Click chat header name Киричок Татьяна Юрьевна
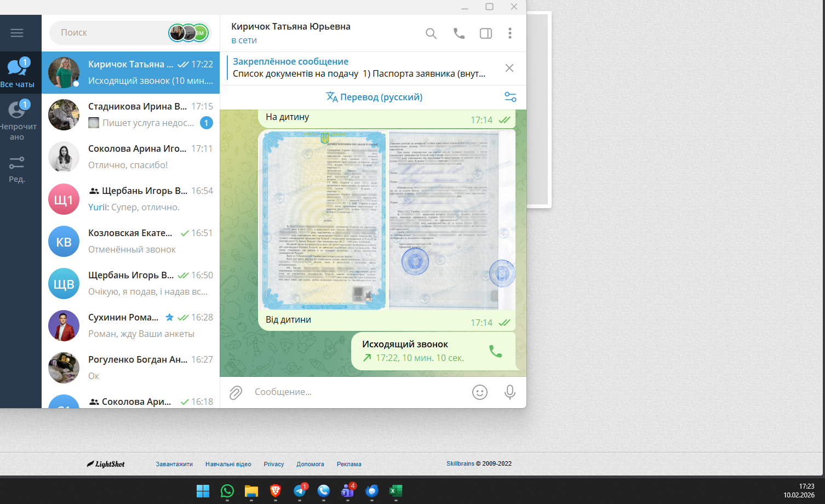Image resolution: width=825 pixels, height=504 pixels. pos(291,26)
